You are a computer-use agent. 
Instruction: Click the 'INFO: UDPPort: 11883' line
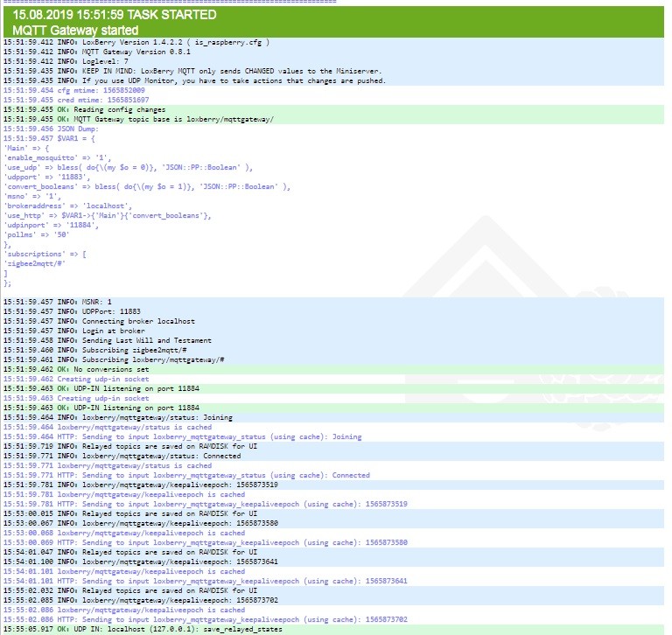[x=72, y=312]
